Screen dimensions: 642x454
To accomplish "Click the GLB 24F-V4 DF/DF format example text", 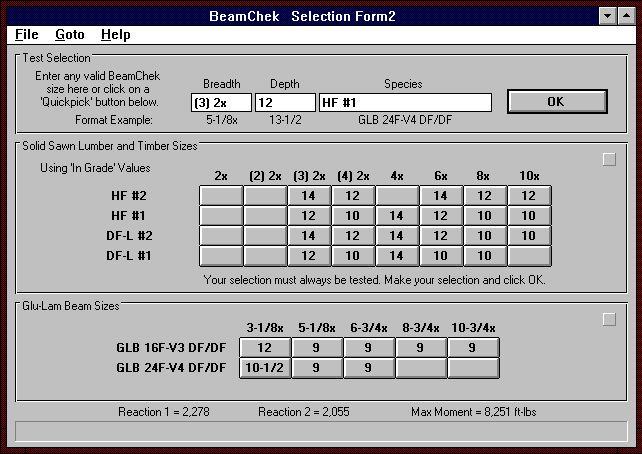I will [x=405, y=120].
